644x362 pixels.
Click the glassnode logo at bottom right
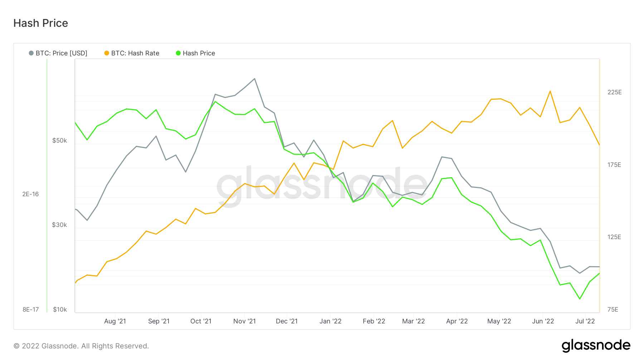596,346
